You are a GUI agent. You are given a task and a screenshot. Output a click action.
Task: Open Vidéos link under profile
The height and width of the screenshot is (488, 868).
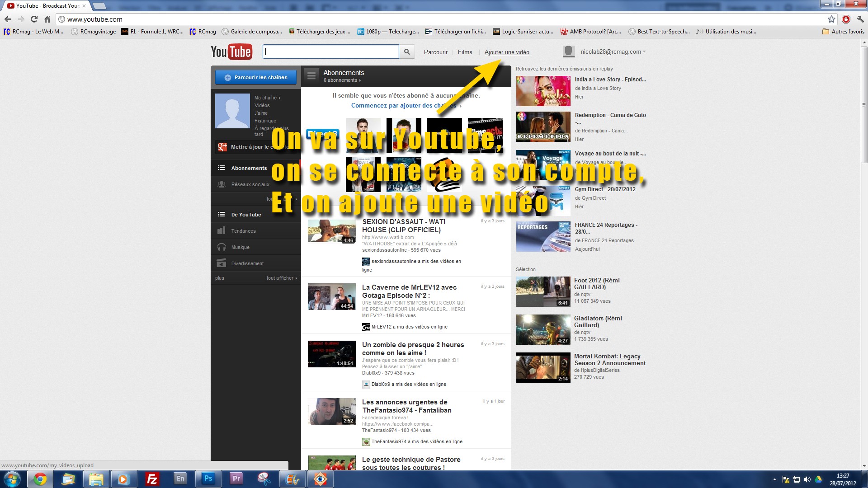tap(262, 105)
